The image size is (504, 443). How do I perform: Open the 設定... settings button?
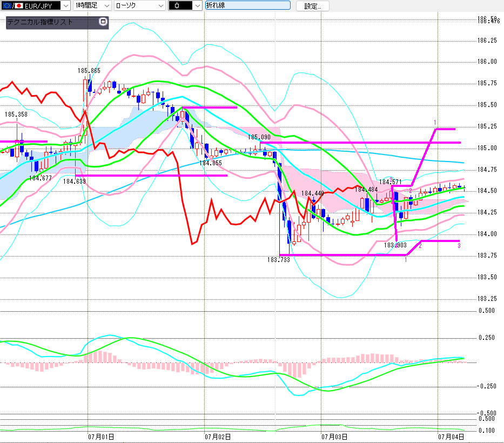(x=312, y=6)
